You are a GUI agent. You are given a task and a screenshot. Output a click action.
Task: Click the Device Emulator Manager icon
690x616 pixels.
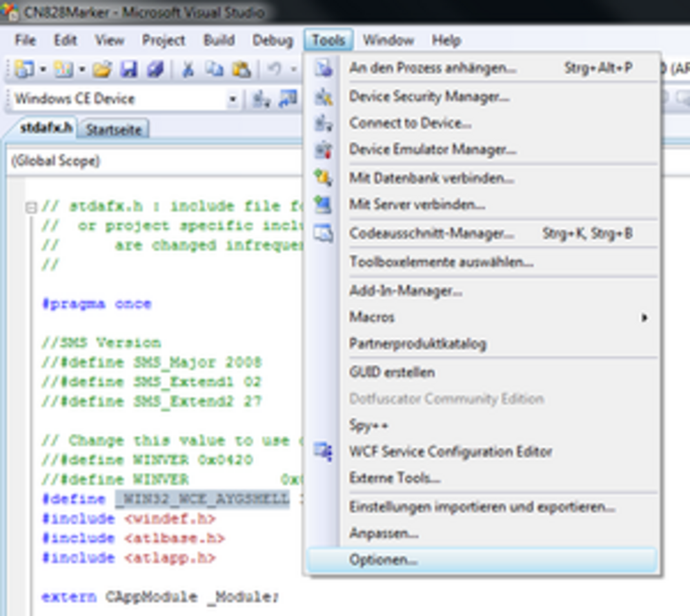coord(324,150)
